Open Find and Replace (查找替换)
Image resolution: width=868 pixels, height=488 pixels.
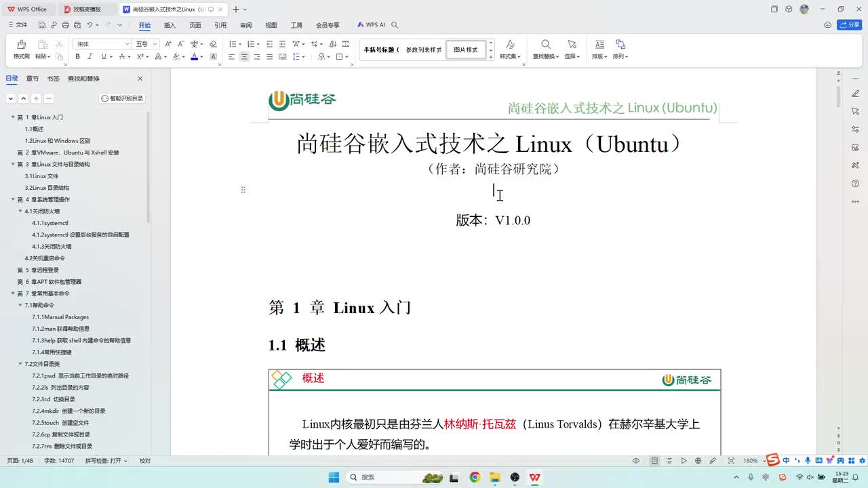point(545,49)
